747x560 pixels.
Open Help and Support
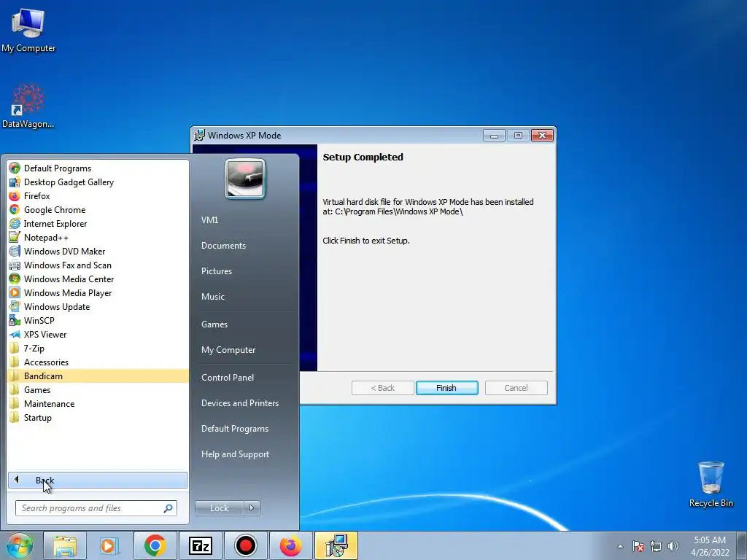235,454
